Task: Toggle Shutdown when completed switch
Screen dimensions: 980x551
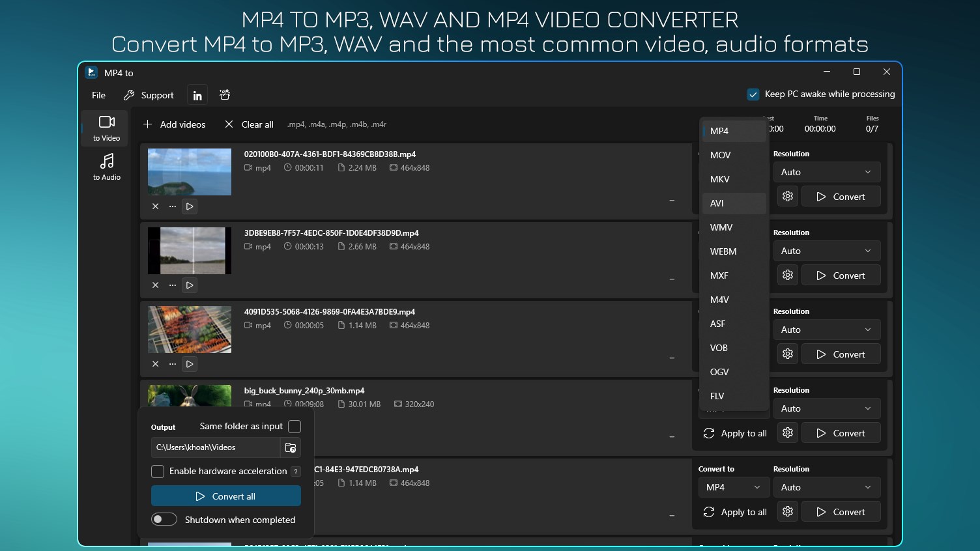Action: (x=164, y=519)
